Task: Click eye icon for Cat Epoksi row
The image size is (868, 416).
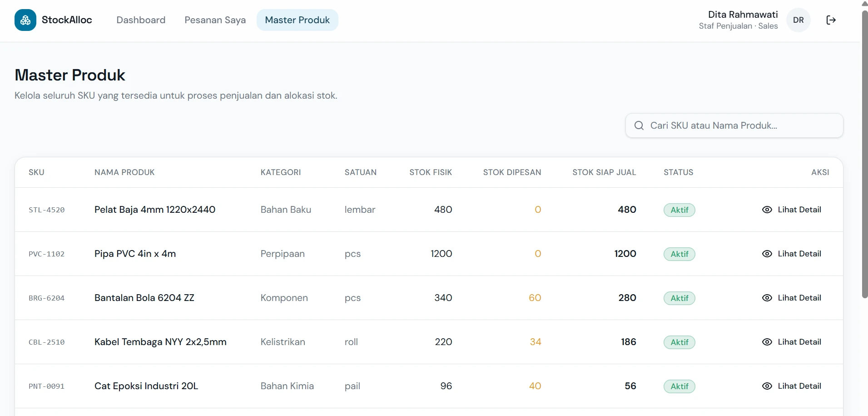Action: point(767,386)
